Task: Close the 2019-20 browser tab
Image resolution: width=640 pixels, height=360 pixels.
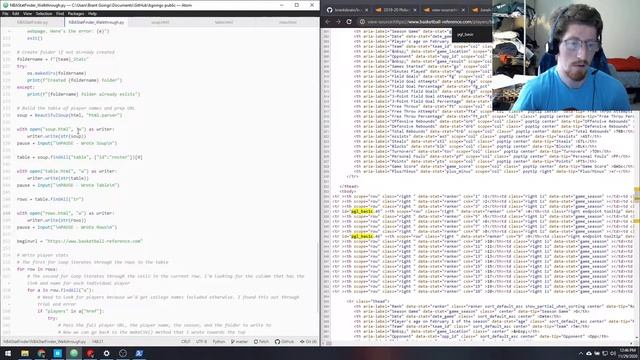Action: (415, 10)
